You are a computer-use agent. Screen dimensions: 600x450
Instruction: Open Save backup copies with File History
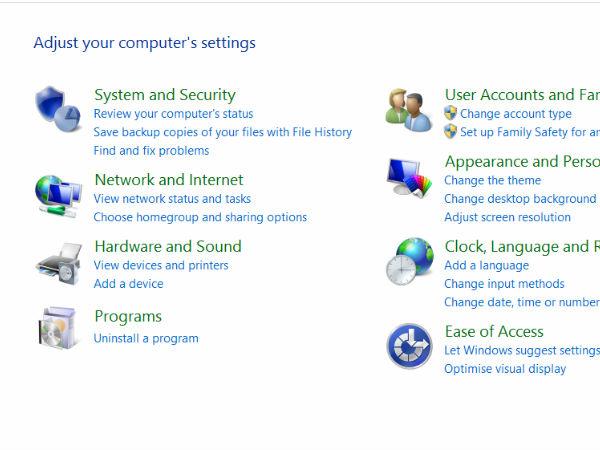tap(222, 132)
